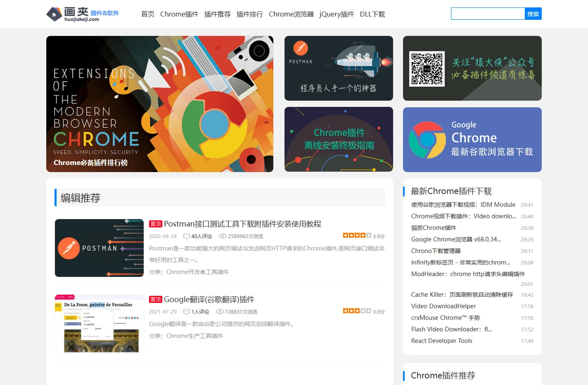Click the Postman 3.9分 star rating
Image resolution: width=588 pixels, height=385 pixels.
coord(357,235)
